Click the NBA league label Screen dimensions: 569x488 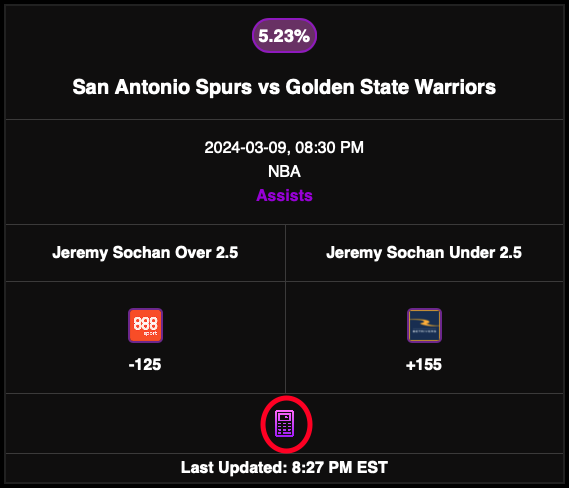(x=284, y=171)
